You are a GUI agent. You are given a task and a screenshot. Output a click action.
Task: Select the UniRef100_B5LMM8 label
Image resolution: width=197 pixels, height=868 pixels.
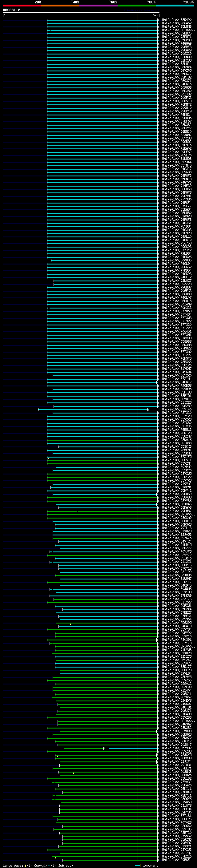click(177, 26)
